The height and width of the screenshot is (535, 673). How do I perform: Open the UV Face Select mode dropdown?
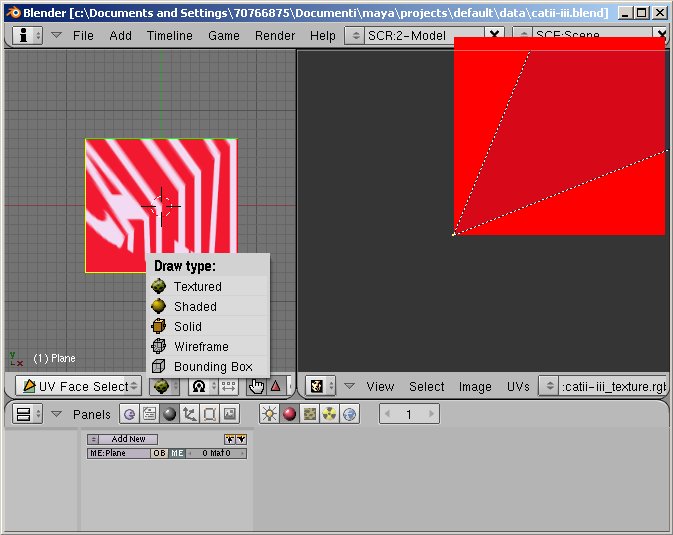(79, 386)
